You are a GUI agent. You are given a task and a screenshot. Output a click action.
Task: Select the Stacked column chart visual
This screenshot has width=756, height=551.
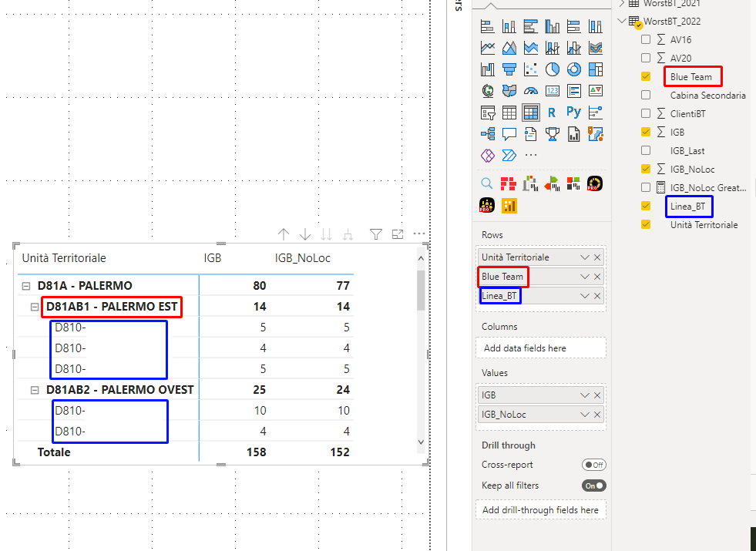tap(509, 26)
